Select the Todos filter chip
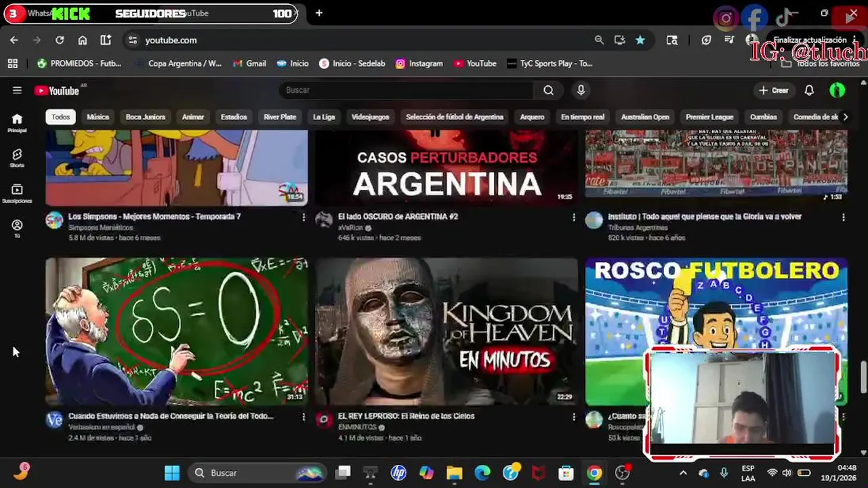The image size is (868, 488). click(60, 117)
